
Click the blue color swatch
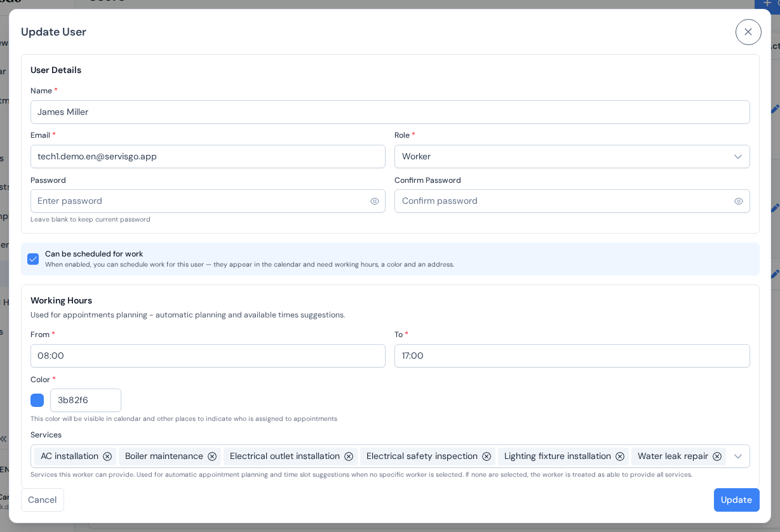[37, 401]
